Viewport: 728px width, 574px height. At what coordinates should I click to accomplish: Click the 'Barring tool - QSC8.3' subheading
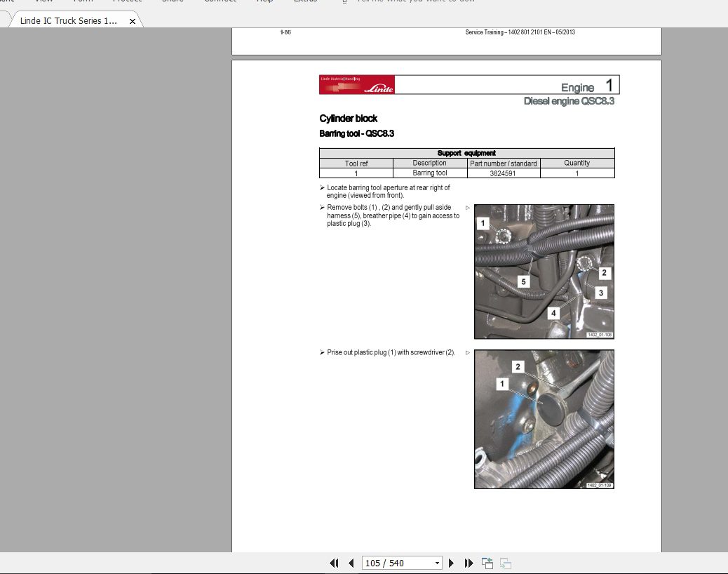356,134
